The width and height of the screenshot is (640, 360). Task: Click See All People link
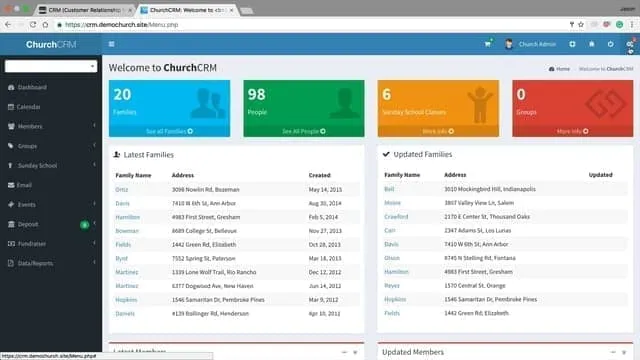tap(304, 131)
